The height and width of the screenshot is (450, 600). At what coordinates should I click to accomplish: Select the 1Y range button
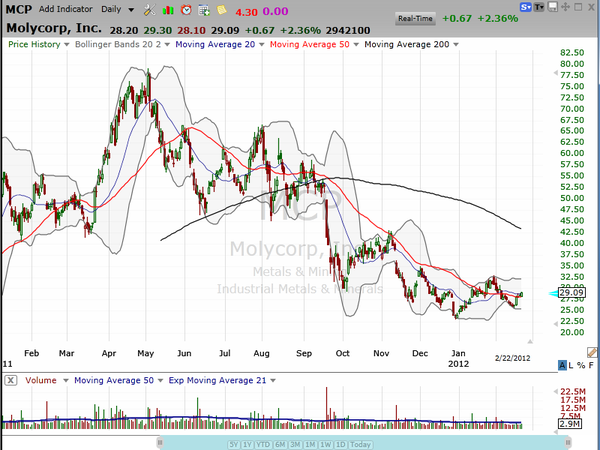pyautogui.click(x=247, y=445)
